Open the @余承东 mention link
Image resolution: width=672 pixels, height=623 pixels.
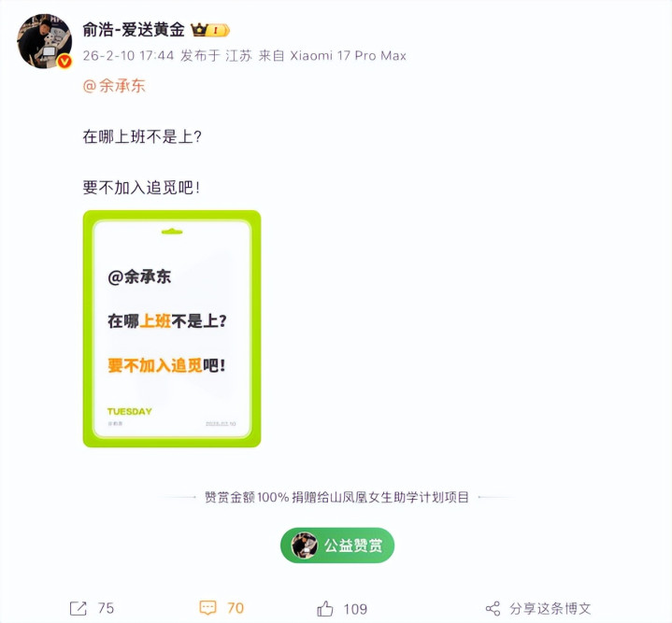(x=114, y=86)
